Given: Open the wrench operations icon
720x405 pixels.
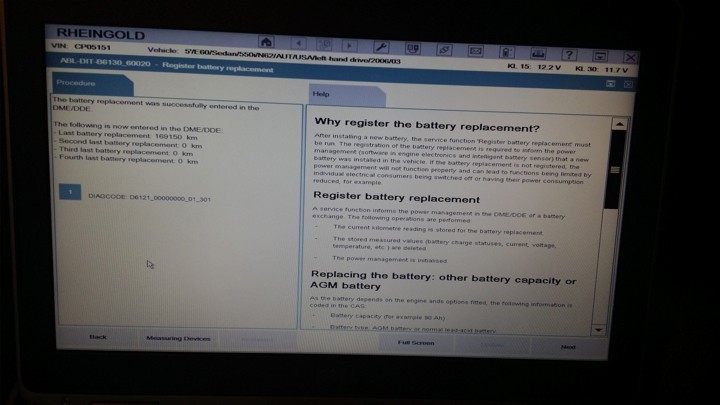Looking at the screenshot, I should click(381, 47).
